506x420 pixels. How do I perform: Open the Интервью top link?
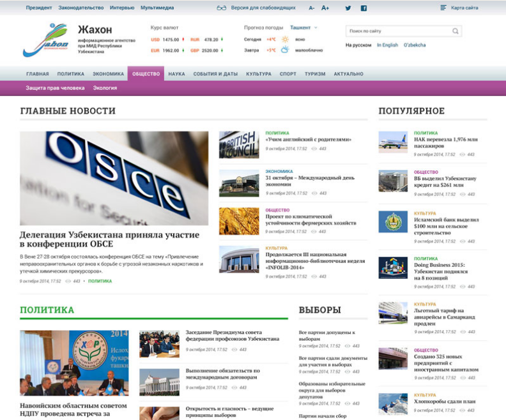(122, 8)
